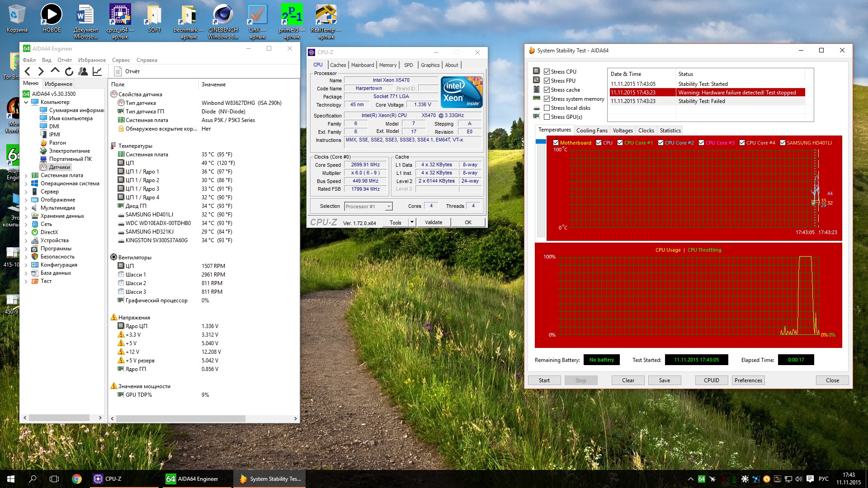Switch to the Cooling Fans tab
868x488 pixels.
tap(591, 131)
